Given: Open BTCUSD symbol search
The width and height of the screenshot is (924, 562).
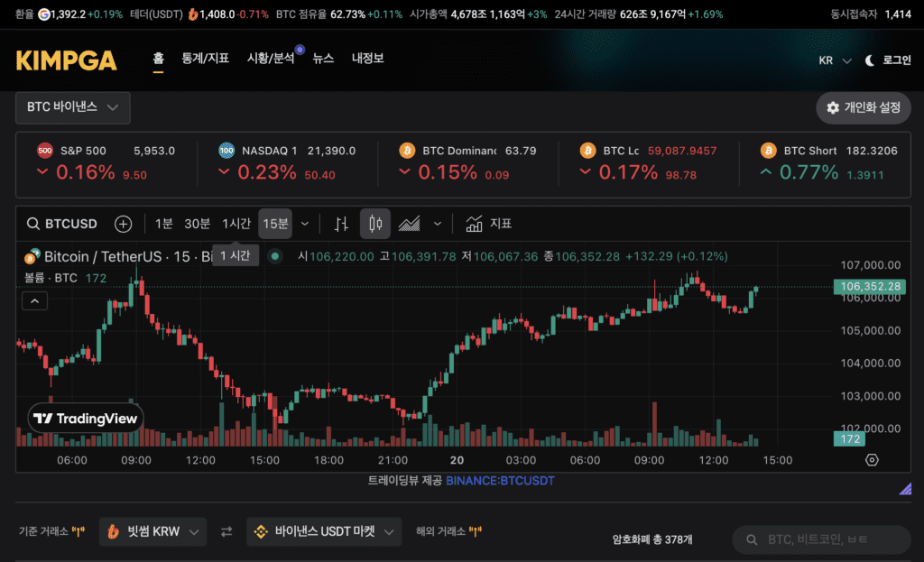Looking at the screenshot, I should click(62, 224).
